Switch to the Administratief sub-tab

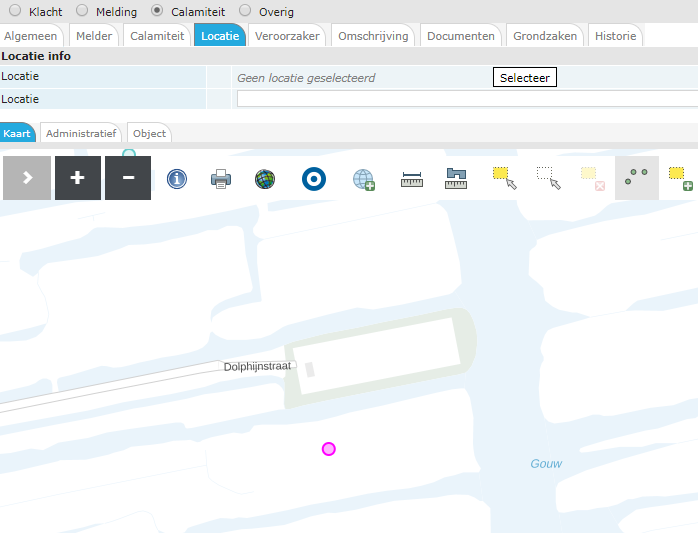click(81, 133)
